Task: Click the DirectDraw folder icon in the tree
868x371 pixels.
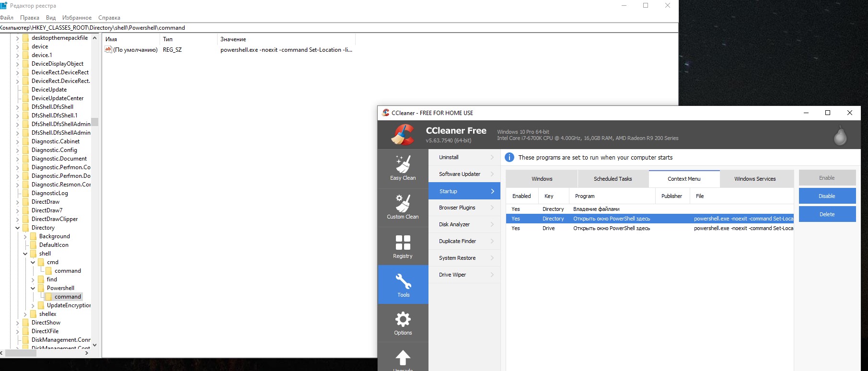Action: 26,202
